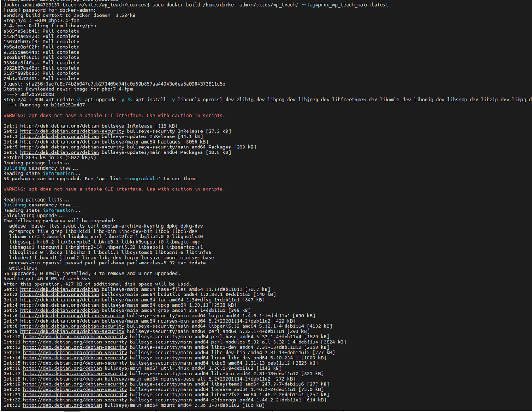Open the security URL in the 'perl-base amd64' row
Image resolution: width=532 pixels, height=412 pixels.
pos(75,337)
